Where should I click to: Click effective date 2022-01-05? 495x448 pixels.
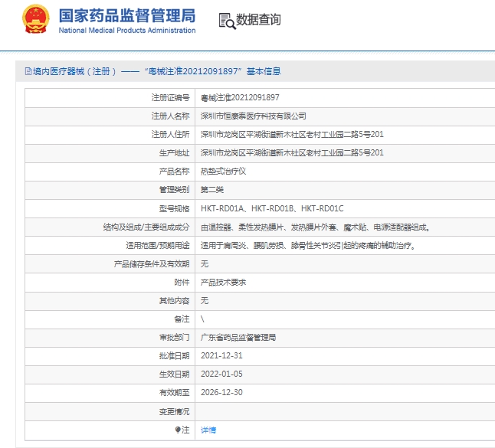coord(221,374)
